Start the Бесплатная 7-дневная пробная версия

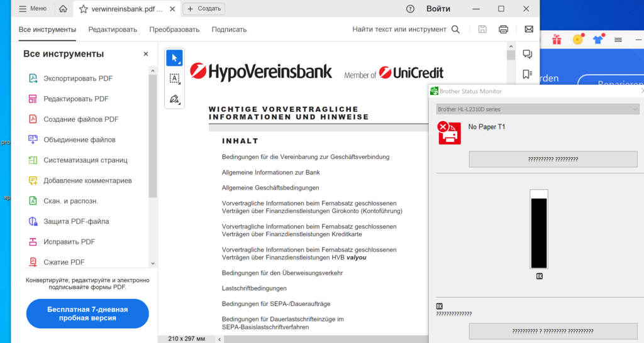tap(87, 313)
